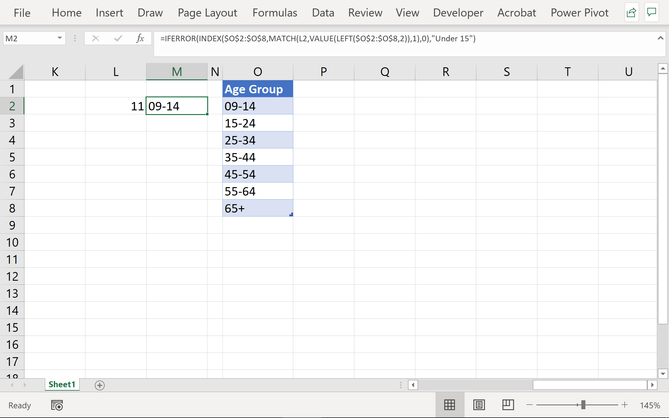
Task: Open the Power Pivot ribbon tab
Action: 579,13
